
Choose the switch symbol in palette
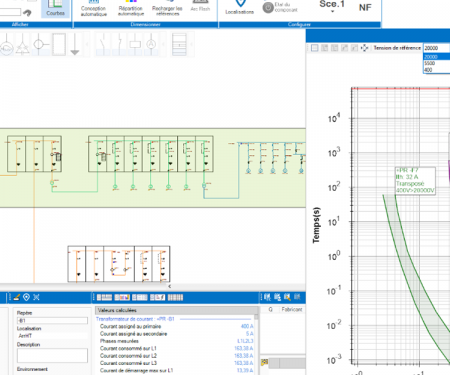tap(103, 44)
